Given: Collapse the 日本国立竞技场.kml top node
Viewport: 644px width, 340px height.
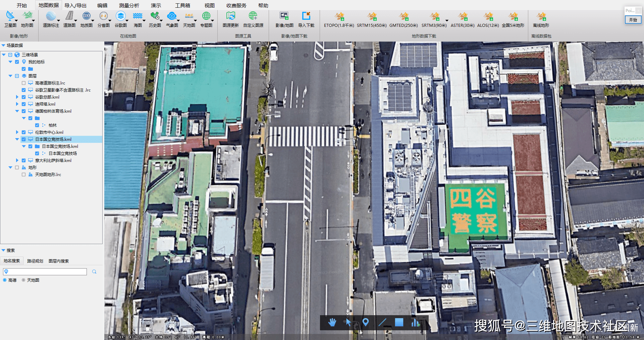Looking at the screenshot, I should [x=17, y=139].
